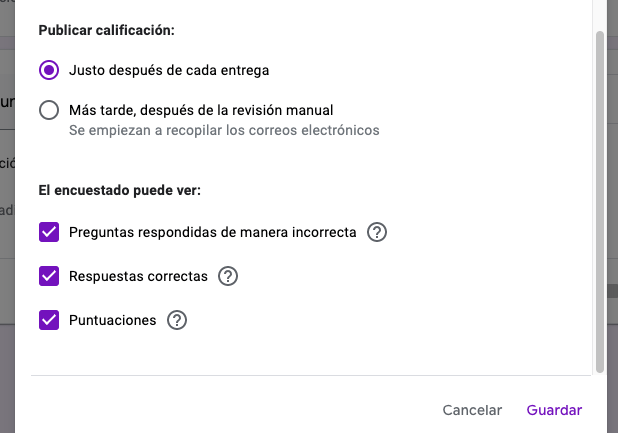Click the 'Más tarde, después de la revisión manual' text
618x433 pixels.
[201, 110]
